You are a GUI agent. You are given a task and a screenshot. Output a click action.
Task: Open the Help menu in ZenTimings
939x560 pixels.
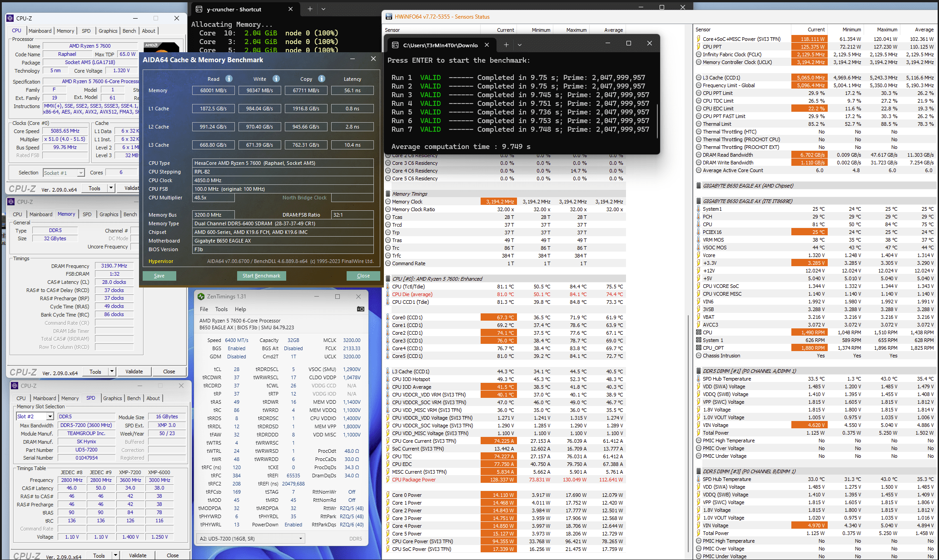coord(240,309)
